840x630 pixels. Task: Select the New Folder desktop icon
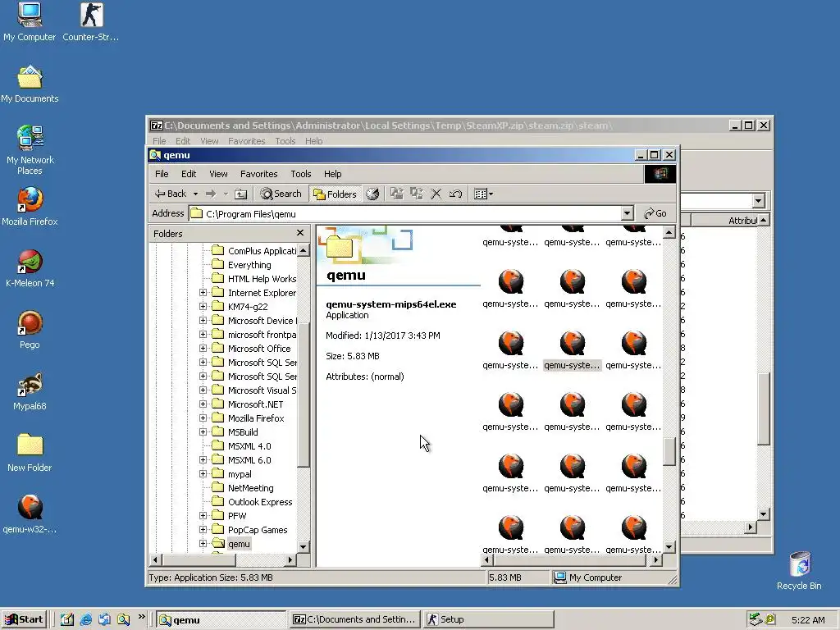(30, 453)
